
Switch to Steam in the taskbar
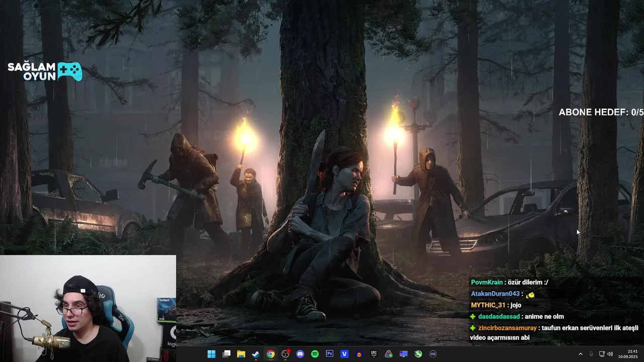256,354
